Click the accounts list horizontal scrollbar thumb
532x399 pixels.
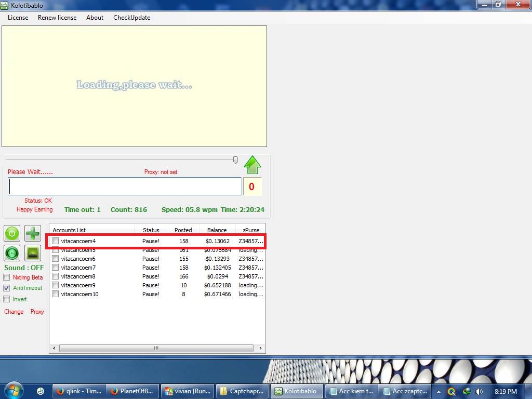(156, 348)
